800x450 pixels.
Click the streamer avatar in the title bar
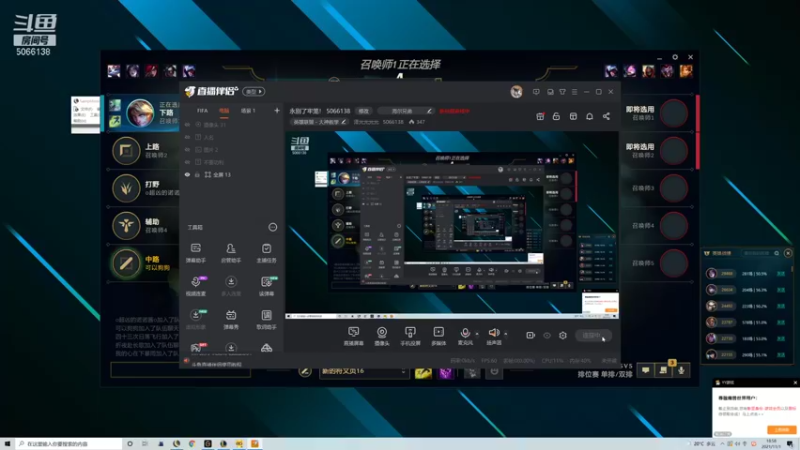516,92
